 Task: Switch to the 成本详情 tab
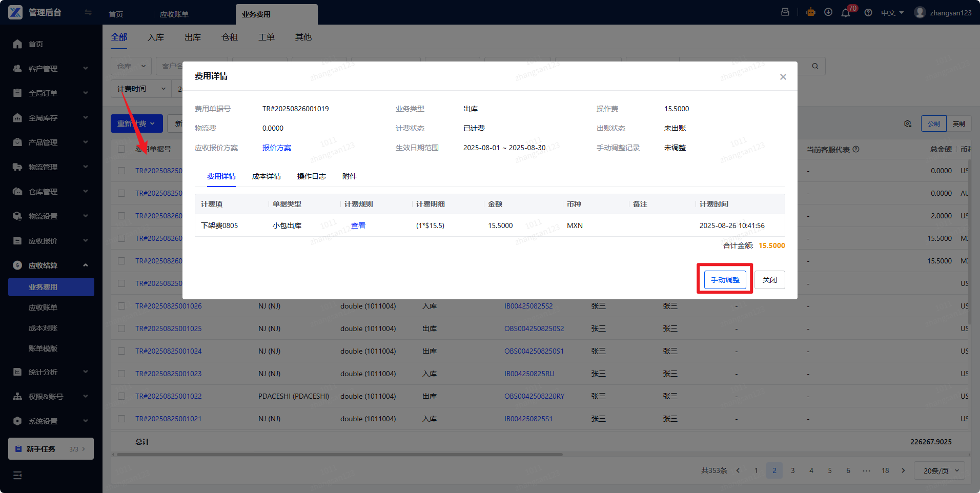(266, 176)
